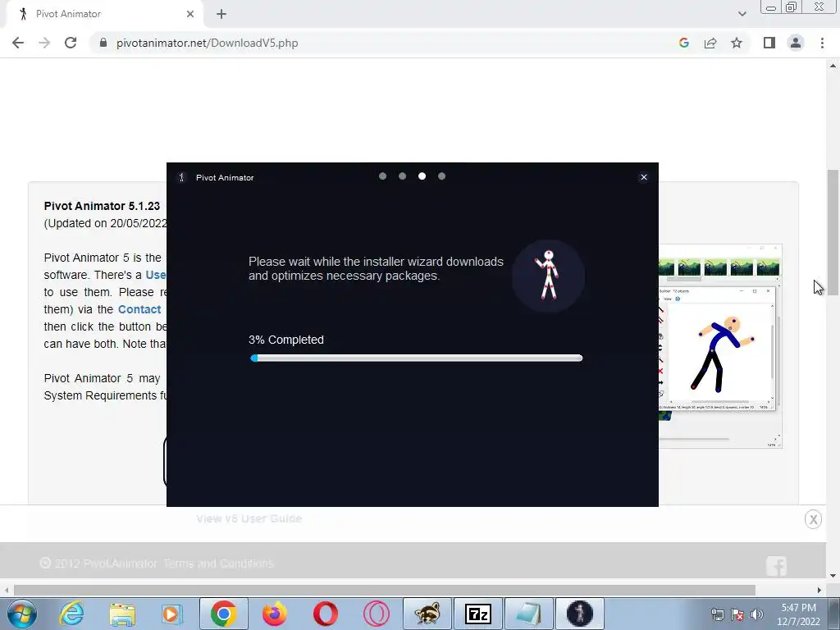Close the Pivot Animator browser tab
Image resolution: width=840 pixels, height=630 pixels.
tap(190, 14)
